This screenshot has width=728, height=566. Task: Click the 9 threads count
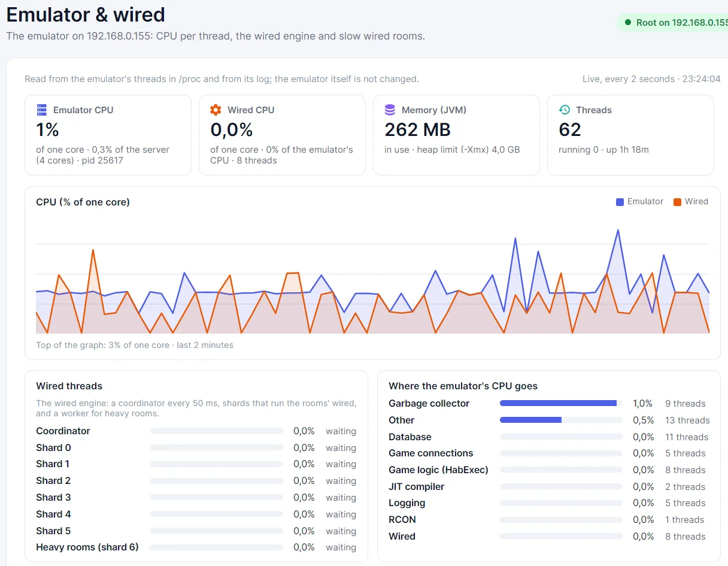685,404
